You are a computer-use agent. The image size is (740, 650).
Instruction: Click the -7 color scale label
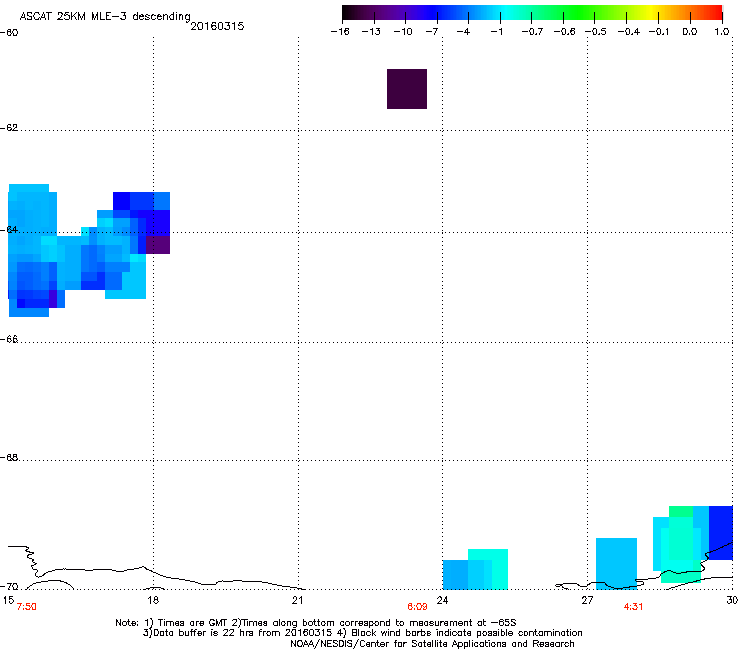(x=431, y=32)
